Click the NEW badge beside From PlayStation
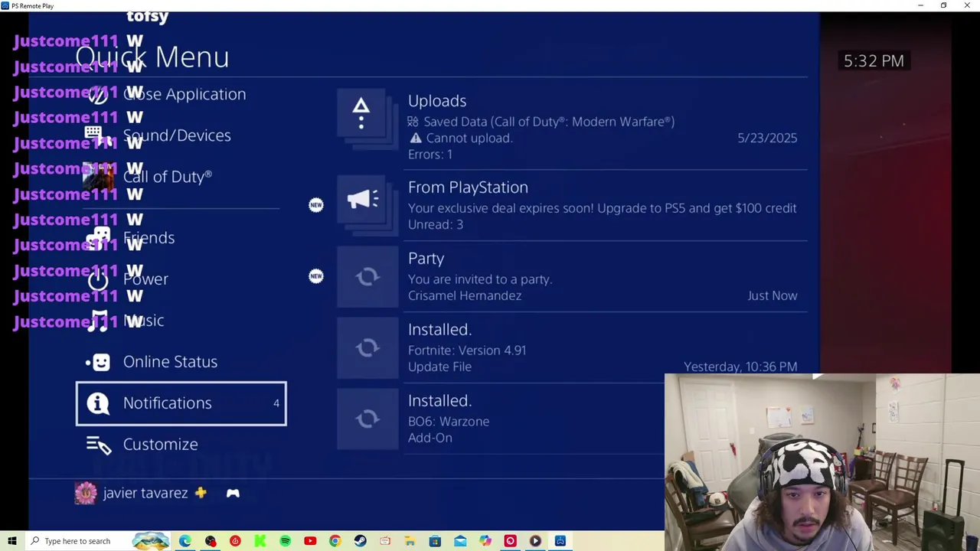The width and height of the screenshot is (980, 551). (x=316, y=205)
